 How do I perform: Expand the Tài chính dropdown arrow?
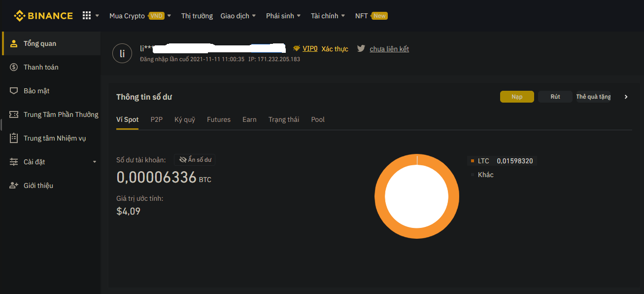point(343,16)
